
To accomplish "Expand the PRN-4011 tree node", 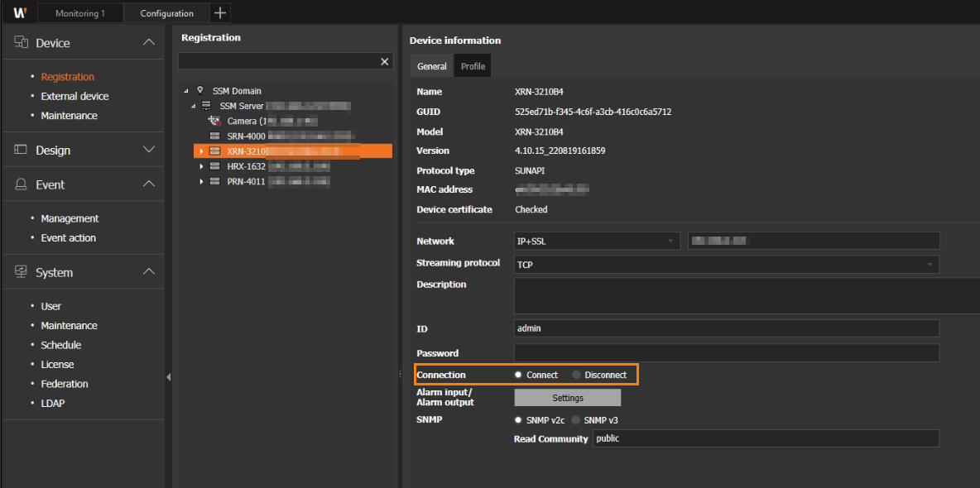I will pos(201,181).
